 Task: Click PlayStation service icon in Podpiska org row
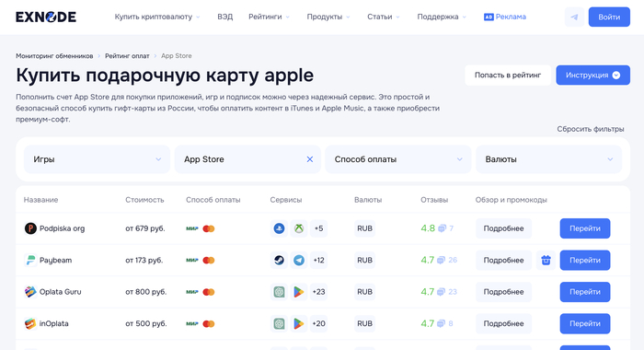click(x=279, y=228)
